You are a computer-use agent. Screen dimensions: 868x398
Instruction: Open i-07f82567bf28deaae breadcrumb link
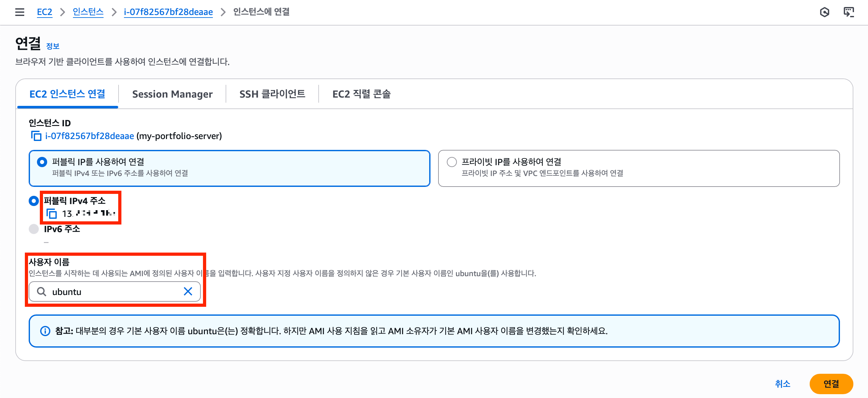(x=168, y=12)
